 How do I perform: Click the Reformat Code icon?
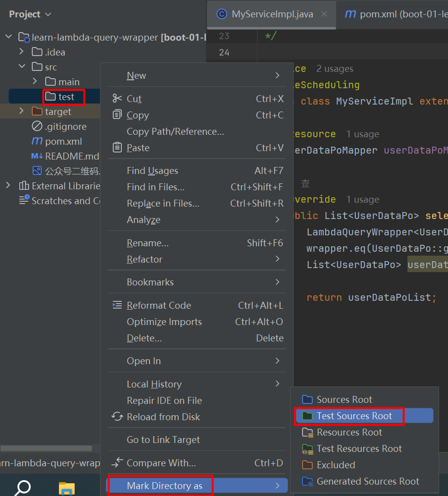click(x=117, y=305)
